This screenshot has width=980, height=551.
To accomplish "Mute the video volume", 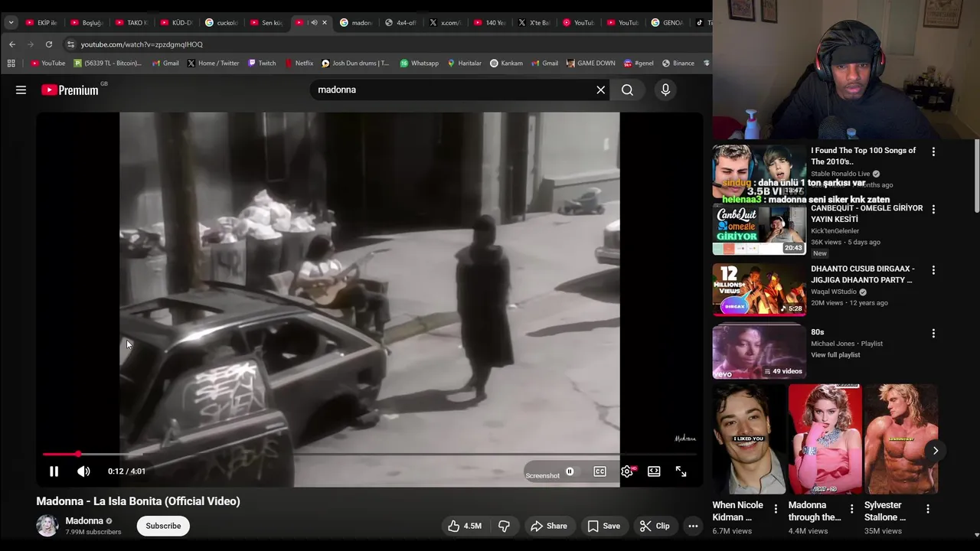I will tap(83, 471).
